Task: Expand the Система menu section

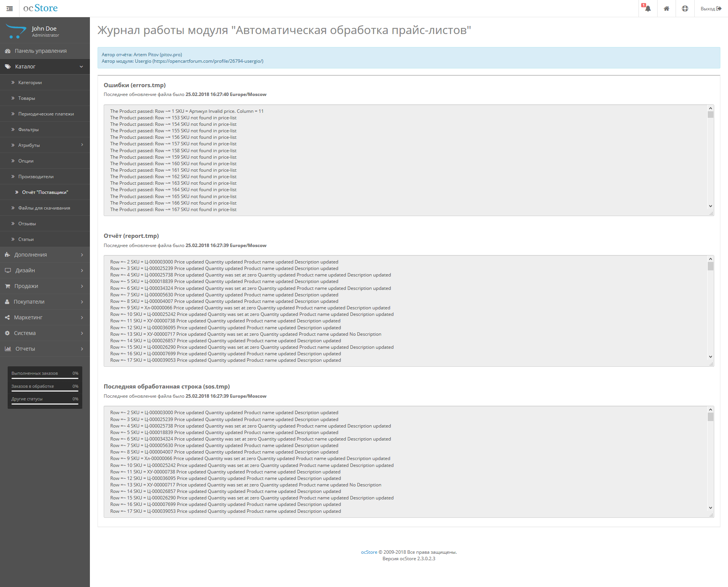Action: coord(45,333)
